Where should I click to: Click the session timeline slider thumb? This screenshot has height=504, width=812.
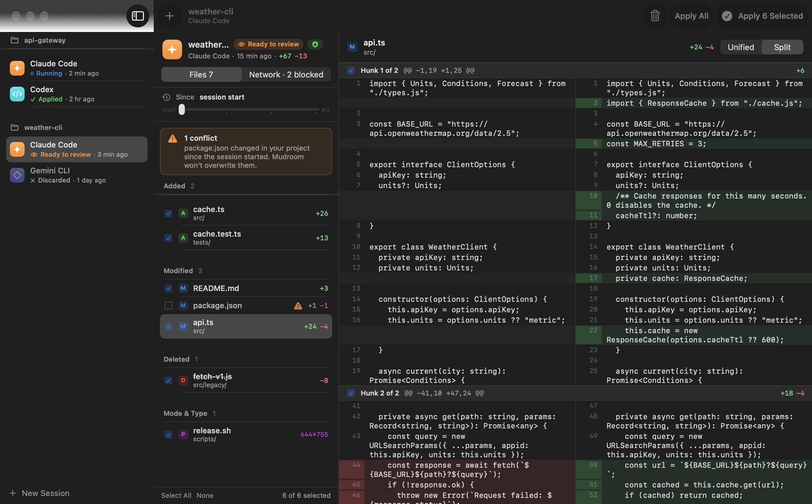(x=181, y=109)
